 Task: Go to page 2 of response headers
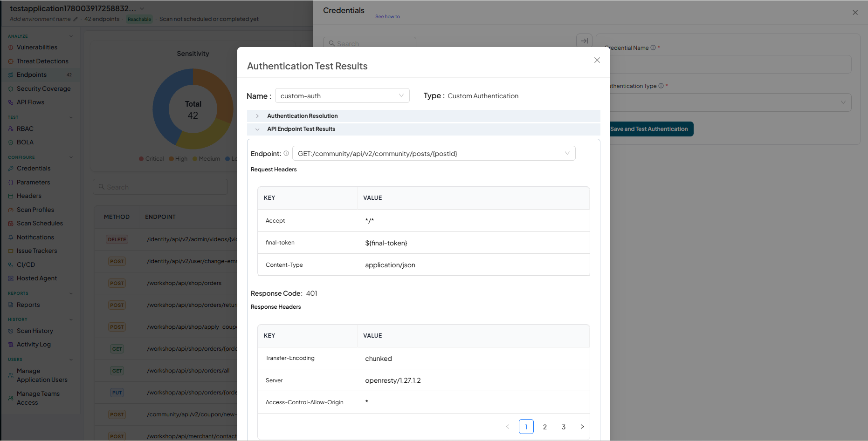[x=545, y=427]
